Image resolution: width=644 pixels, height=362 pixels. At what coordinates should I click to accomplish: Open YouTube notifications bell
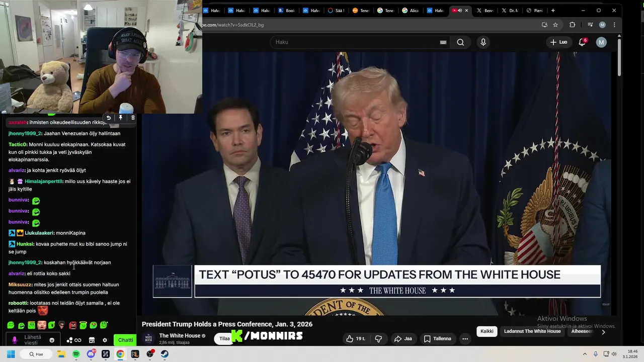(582, 42)
